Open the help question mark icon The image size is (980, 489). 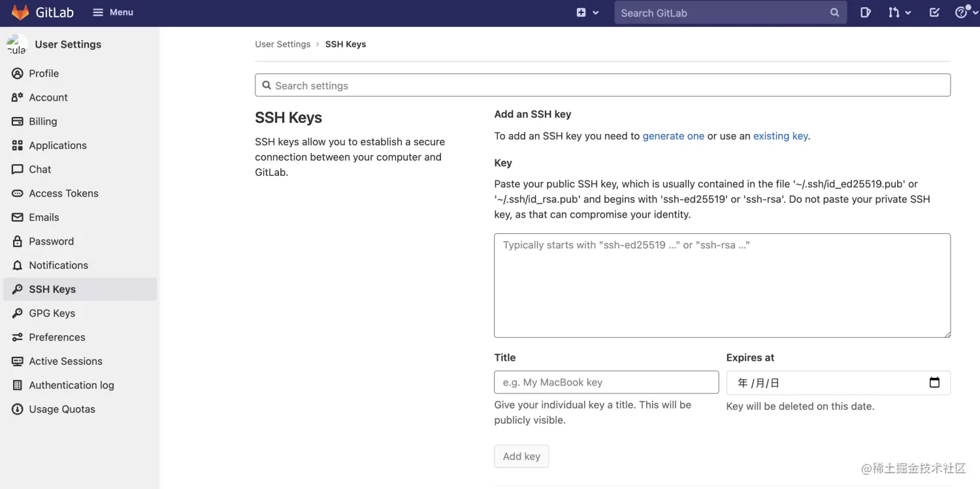click(960, 12)
